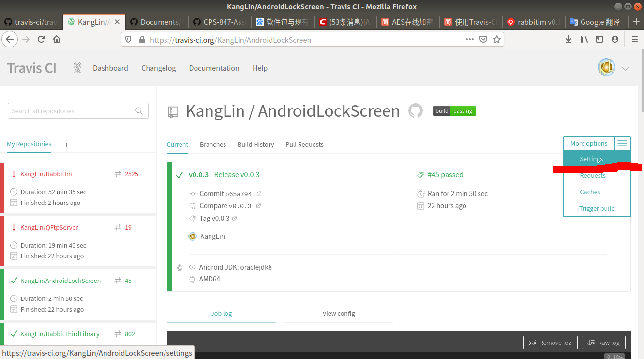Screen dimensions: 644x359
Task: Click the Raw log button
Action: tap(603, 343)
